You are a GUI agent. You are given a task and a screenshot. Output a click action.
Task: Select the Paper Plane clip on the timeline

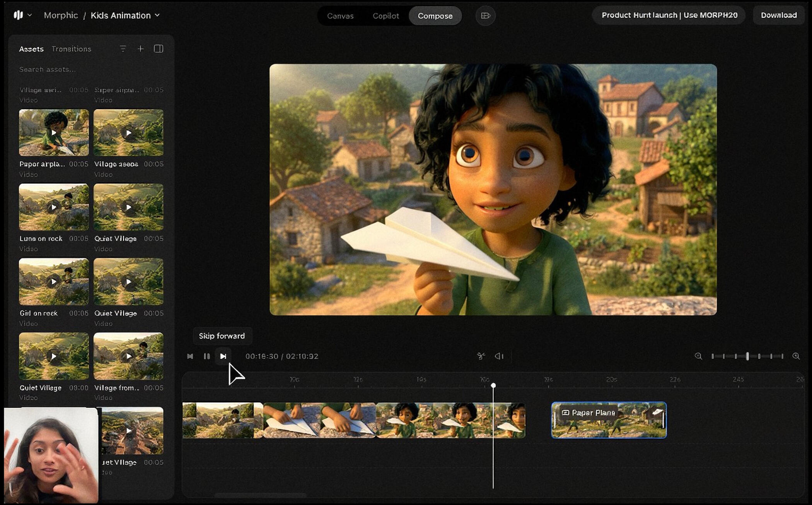pyautogui.click(x=609, y=420)
